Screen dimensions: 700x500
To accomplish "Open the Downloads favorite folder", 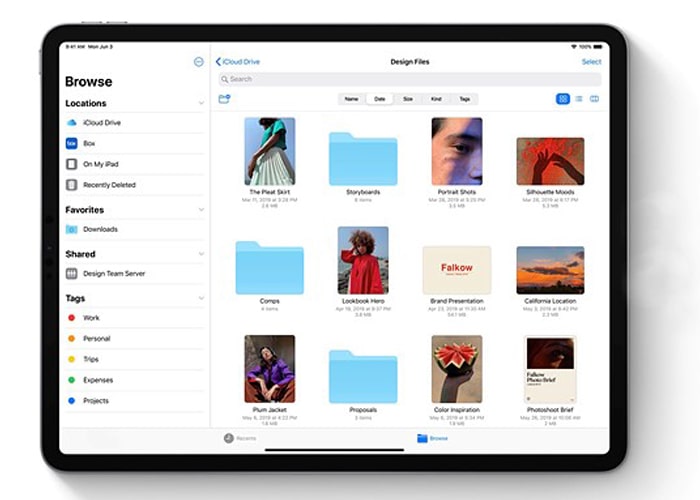I will 100,229.
